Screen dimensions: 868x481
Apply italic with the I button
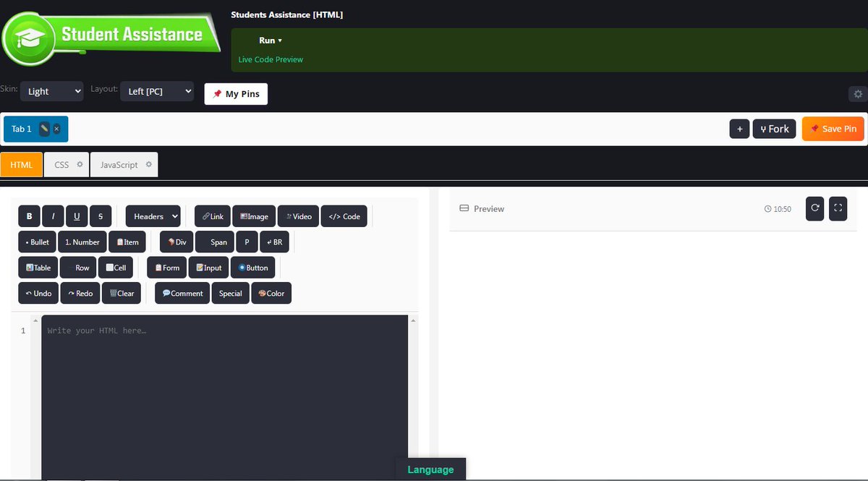[x=53, y=216]
